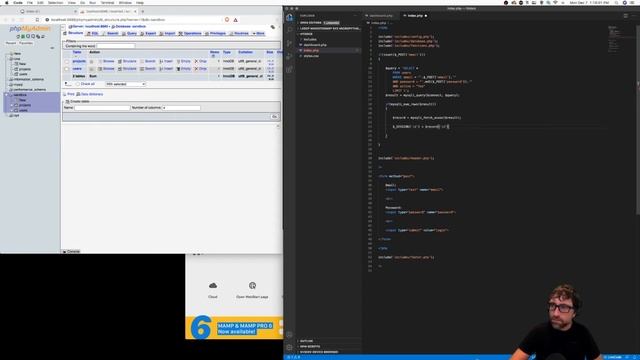Open Accounts icon in VS Code activity bar
The image size is (640, 360).
pos(289,335)
